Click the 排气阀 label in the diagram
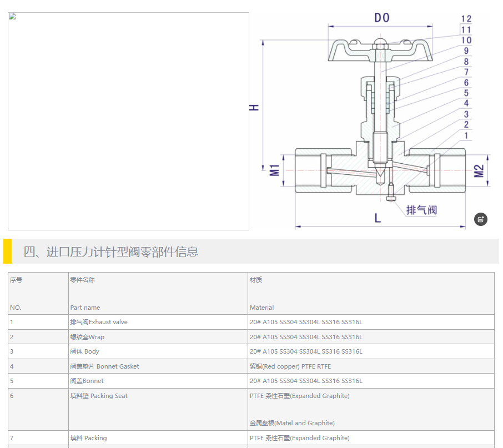 (x=421, y=210)
